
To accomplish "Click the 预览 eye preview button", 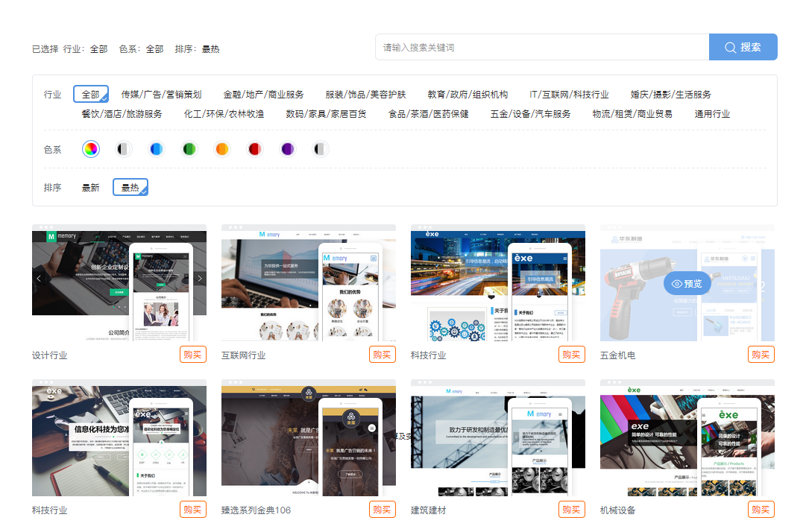I will tap(687, 283).
